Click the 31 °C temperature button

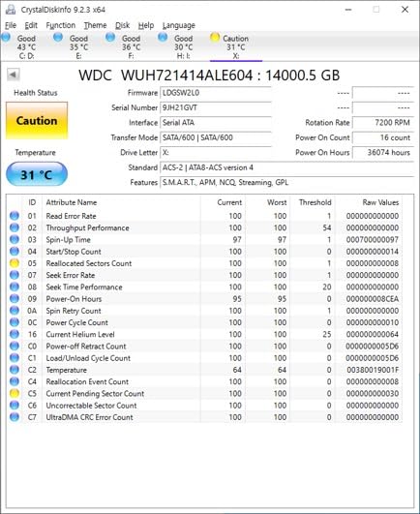click(x=37, y=174)
